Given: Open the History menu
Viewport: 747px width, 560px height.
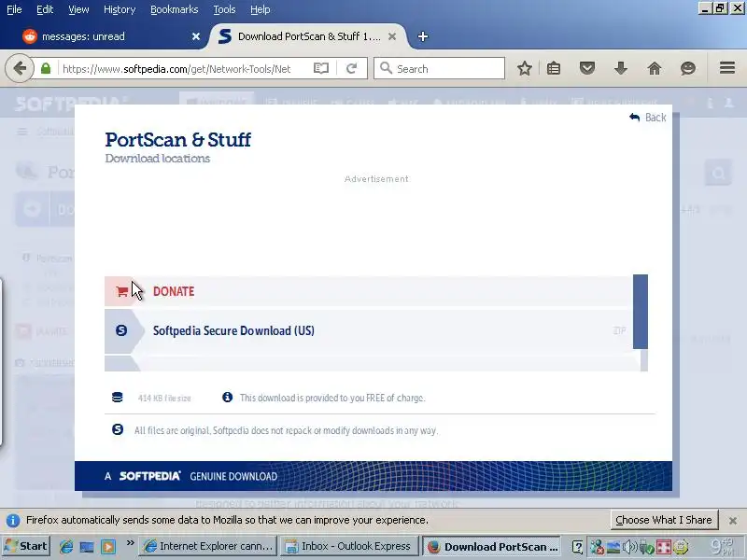Looking at the screenshot, I should point(120,9).
